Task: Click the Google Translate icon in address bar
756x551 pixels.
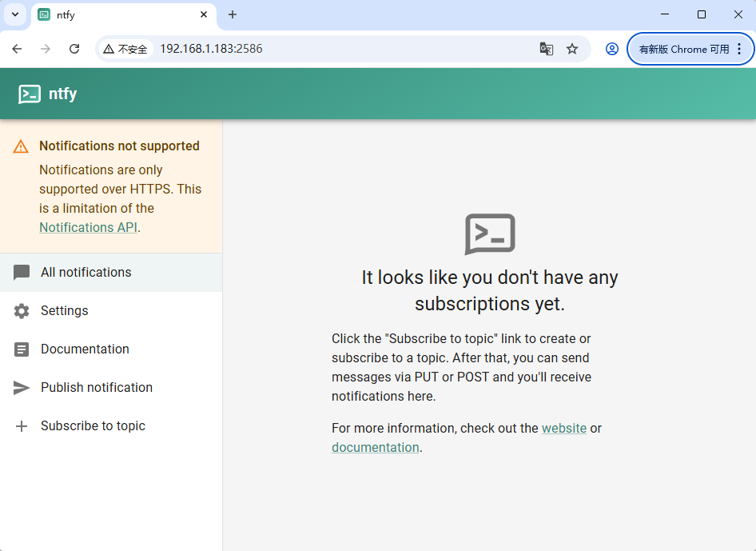Action: 547,49
